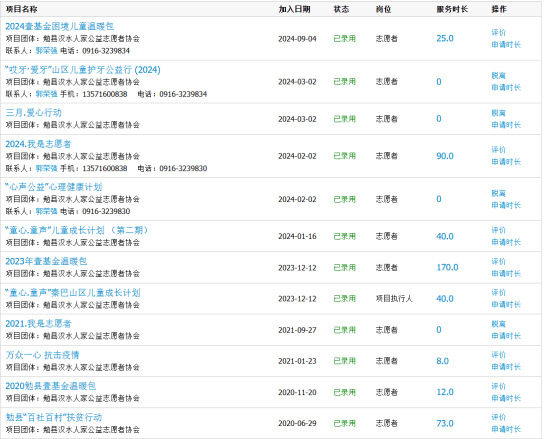This screenshot has width=544, height=439.
Task: Click service hours 170.0 value
Action: click(447, 268)
